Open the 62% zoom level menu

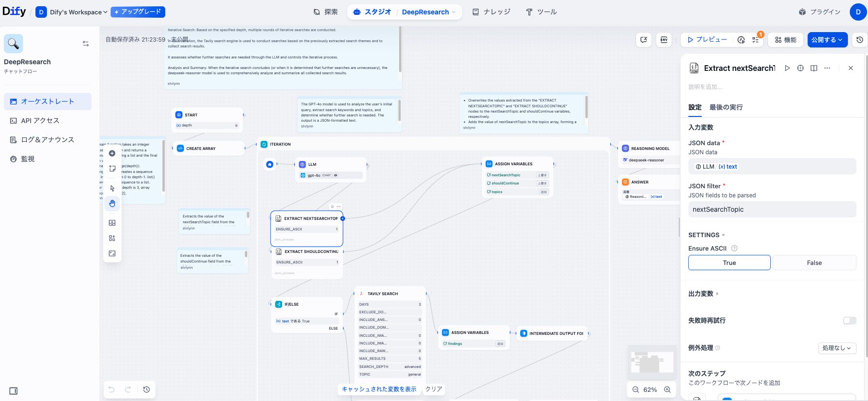coord(650,390)
